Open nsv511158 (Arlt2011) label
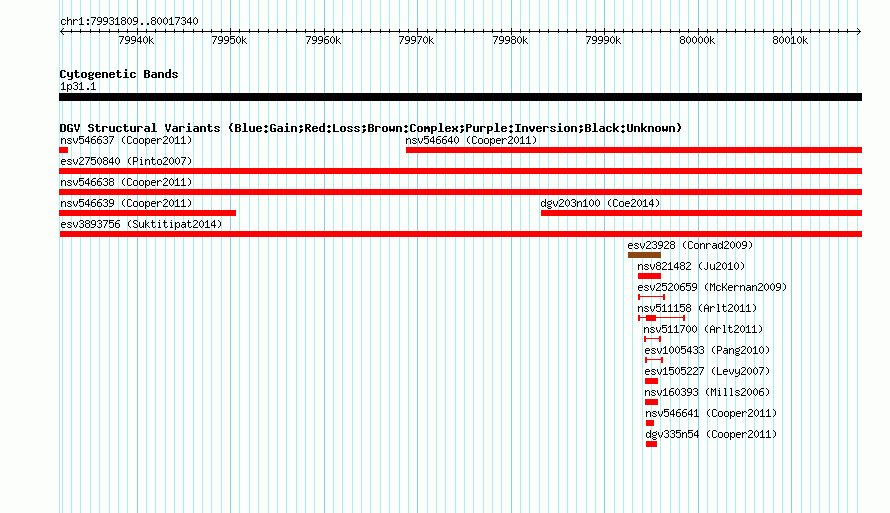The image size is (890, 513). click(697, 308)
